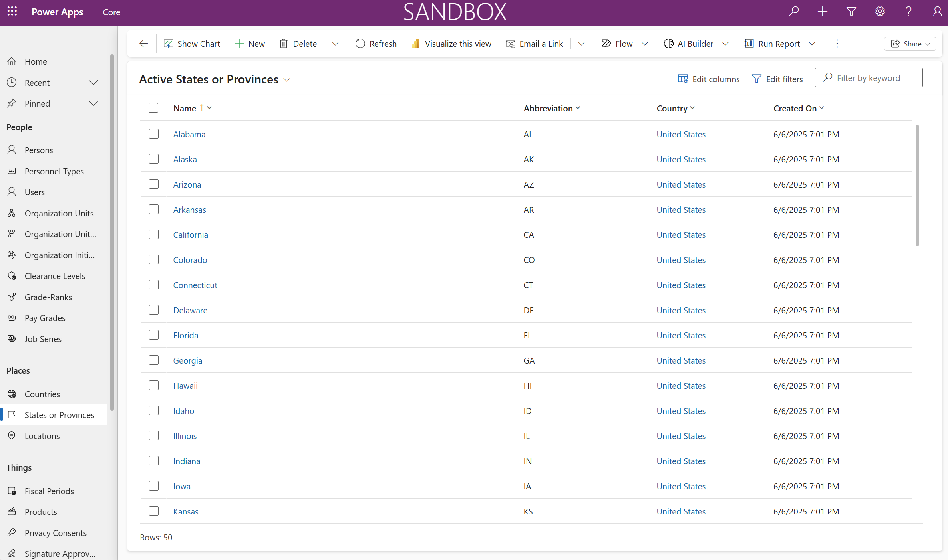The image size is (948, 560).
Task: Click the help question mark icon
Action: [x=908, y=12]
